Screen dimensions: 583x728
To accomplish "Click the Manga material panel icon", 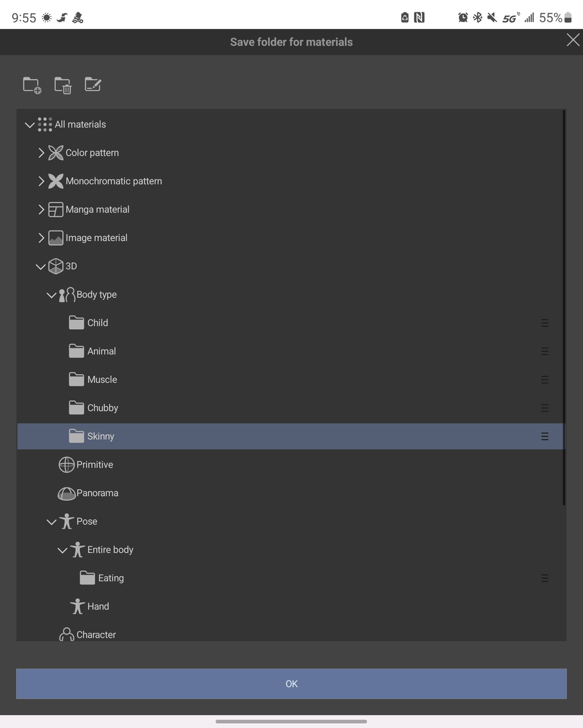I will tap(56, 209).
